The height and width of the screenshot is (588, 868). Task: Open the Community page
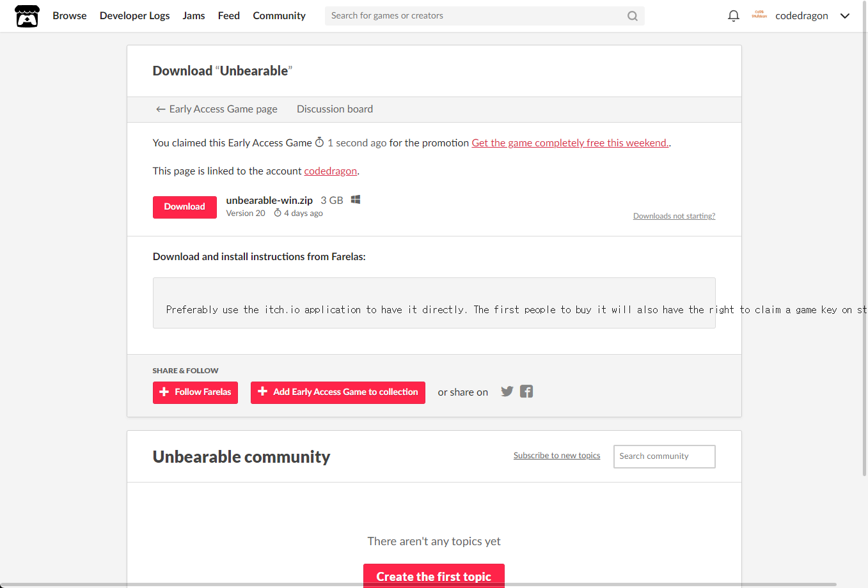click(279, 15)
